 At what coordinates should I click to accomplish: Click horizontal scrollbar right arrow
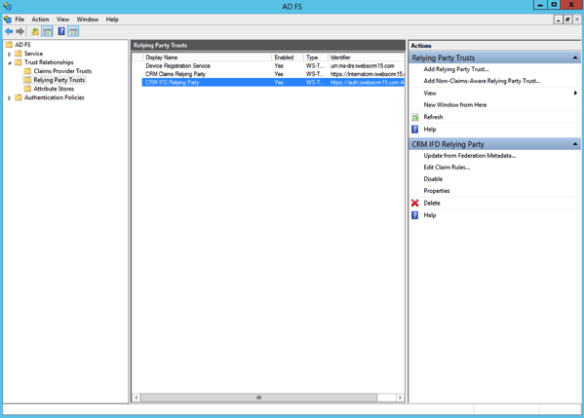(400, 398)
